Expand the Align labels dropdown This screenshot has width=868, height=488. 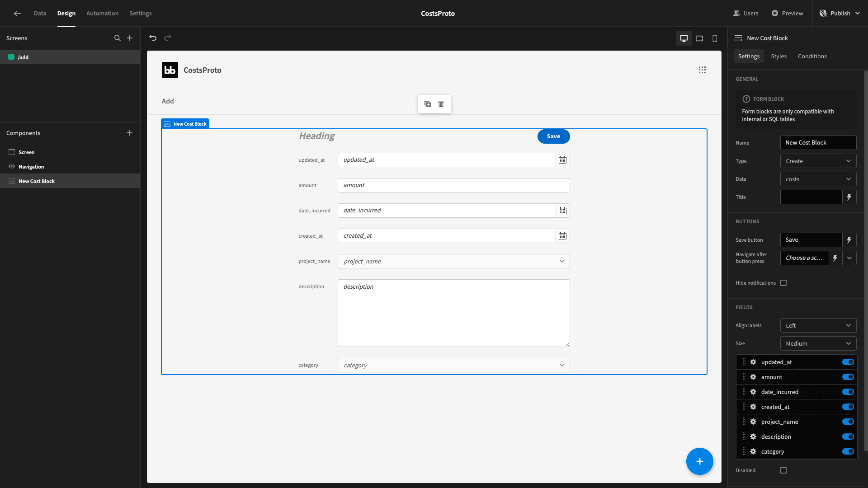click(x=818, y=325)
